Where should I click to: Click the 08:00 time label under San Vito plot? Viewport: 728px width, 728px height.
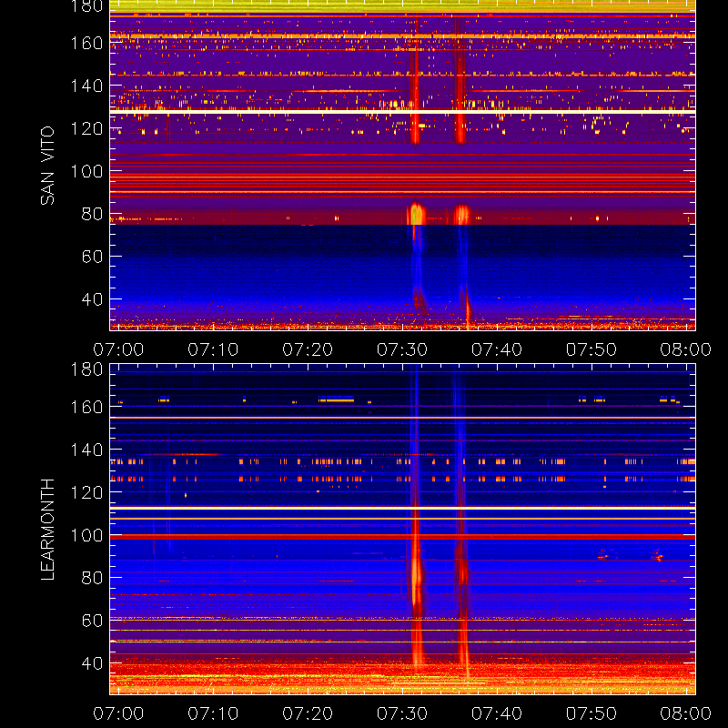click(686, 349)
